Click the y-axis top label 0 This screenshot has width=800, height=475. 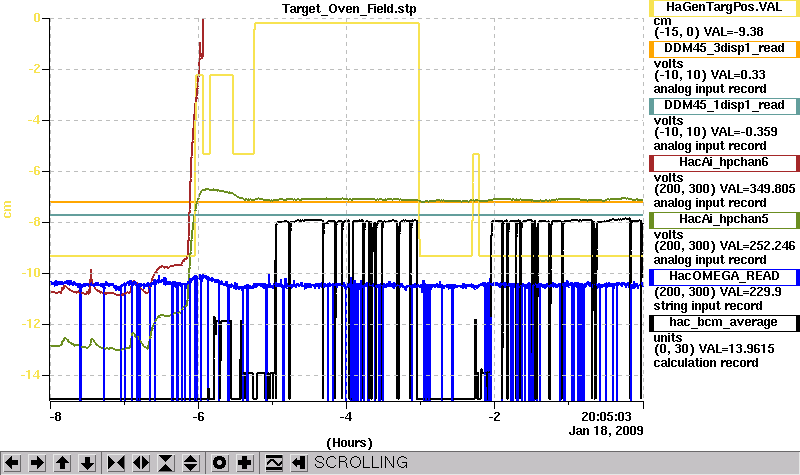[x=37, y=18]
